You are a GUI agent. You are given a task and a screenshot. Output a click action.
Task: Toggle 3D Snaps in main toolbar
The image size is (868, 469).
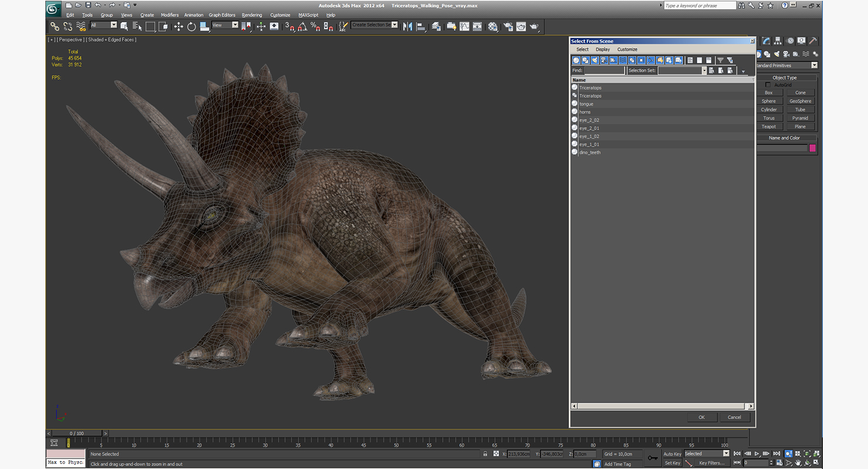289,26
